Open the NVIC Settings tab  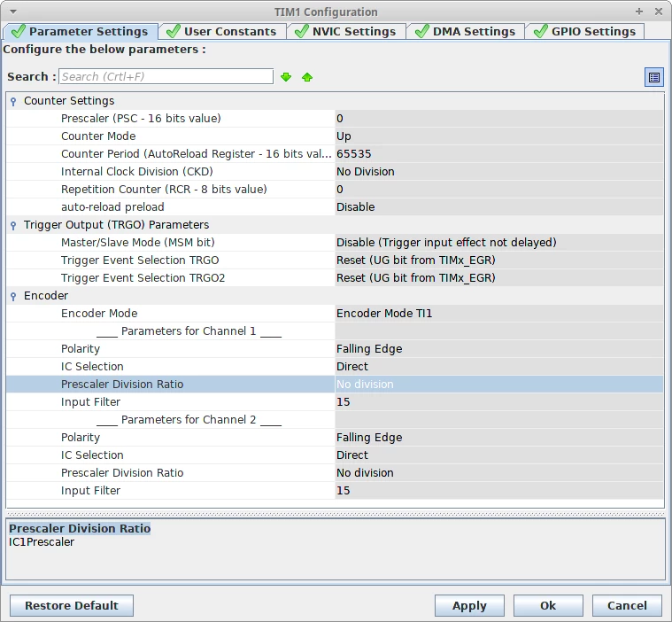pyautogui.click(x=346, y=31)
